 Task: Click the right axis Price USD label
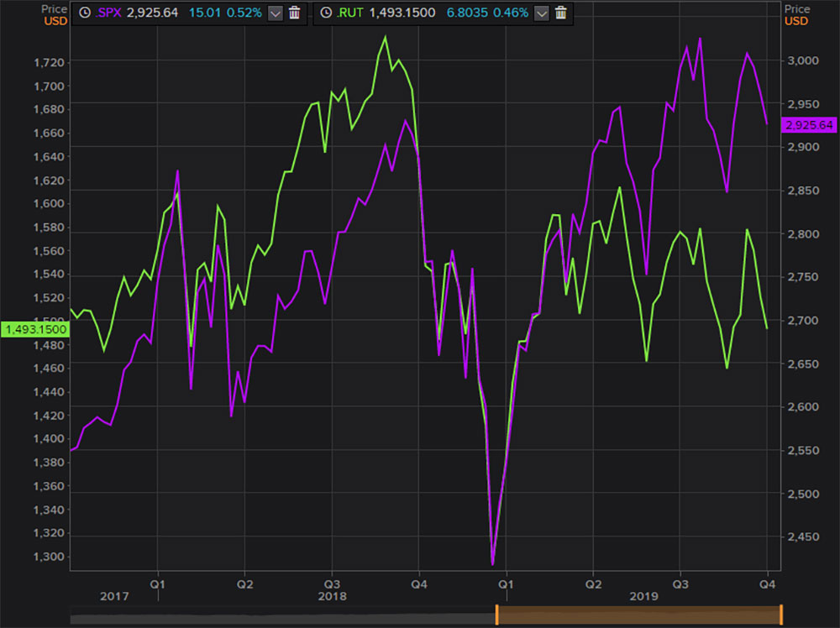tap(796, 14)
